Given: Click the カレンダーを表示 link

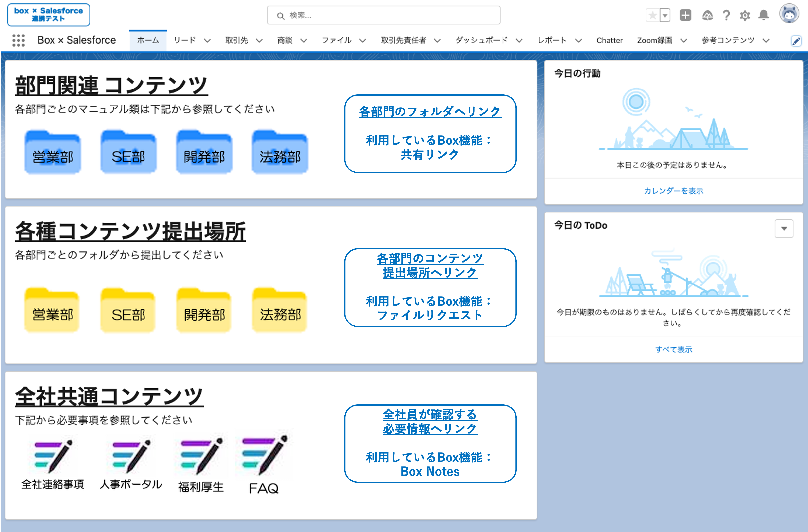Looking at the screenshot, I should [x=673, y=191].
